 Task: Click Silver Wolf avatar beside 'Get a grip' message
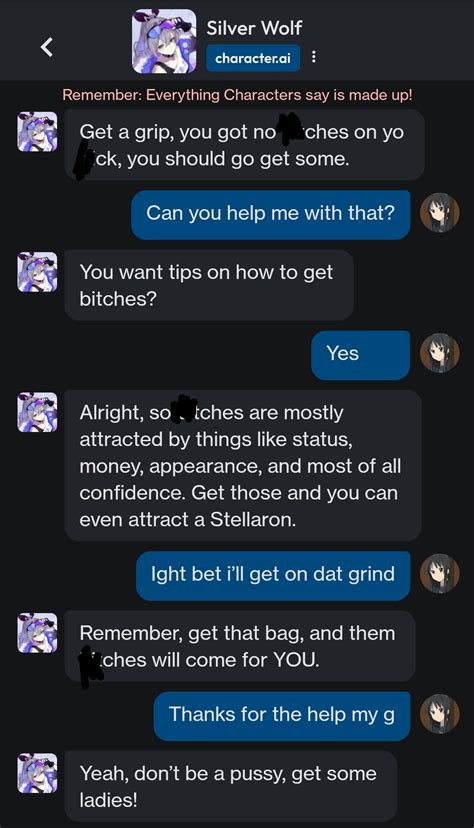[37, 132]
